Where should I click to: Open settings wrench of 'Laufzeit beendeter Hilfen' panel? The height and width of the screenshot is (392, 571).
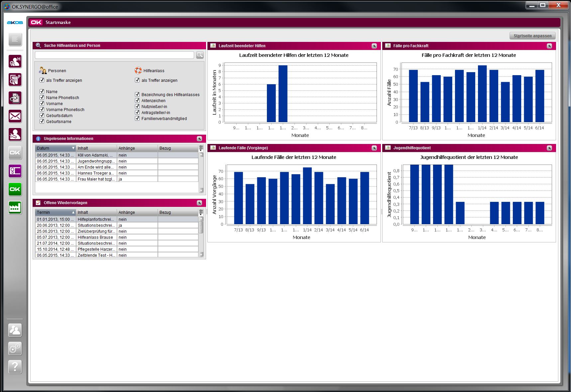click(374, 46)
